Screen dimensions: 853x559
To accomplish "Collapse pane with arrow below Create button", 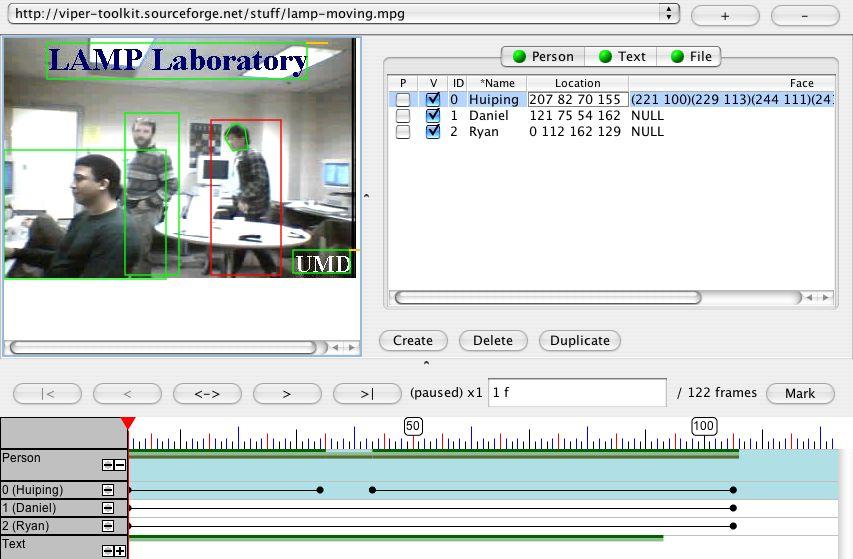I will 426,363.
